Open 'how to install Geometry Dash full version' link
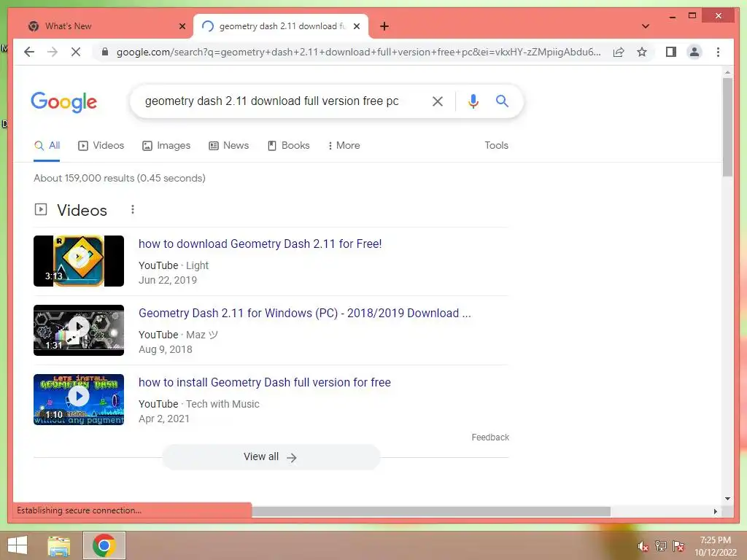This screenshot has width=747, height=560. [x=265, y=382]
